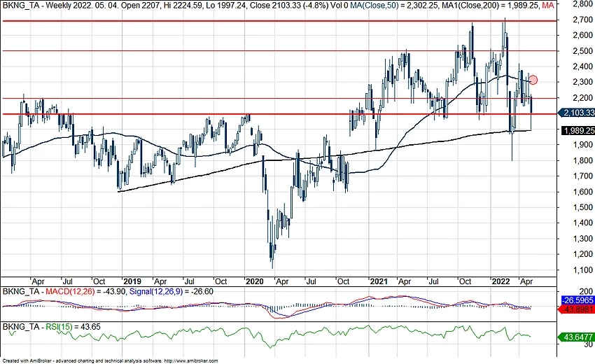
Task: Click the Oct label just before 2021
Action: 343,281
